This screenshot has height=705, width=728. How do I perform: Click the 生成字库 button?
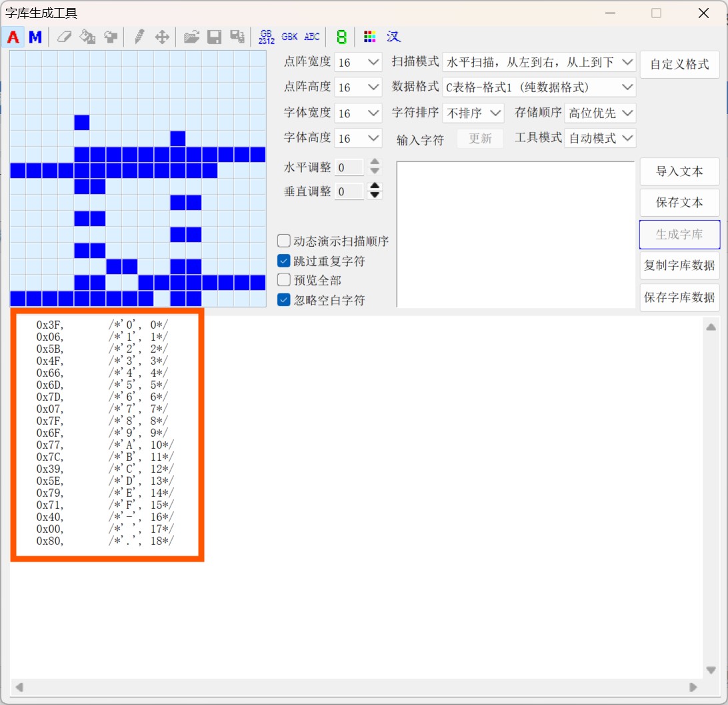pyautogui.click(x=679, y=235)
